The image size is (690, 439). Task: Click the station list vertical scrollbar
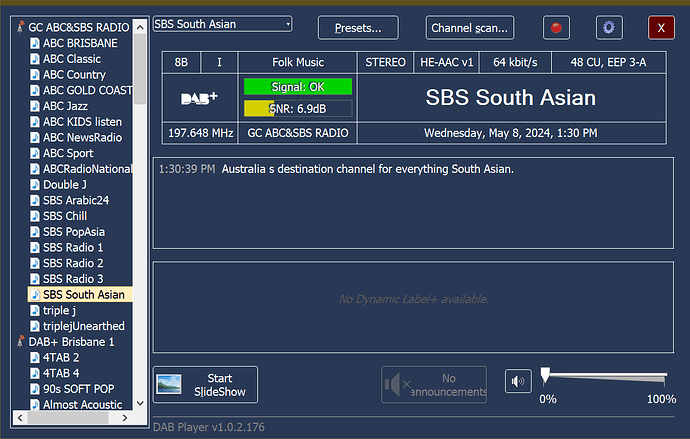[x=140, y=250]
